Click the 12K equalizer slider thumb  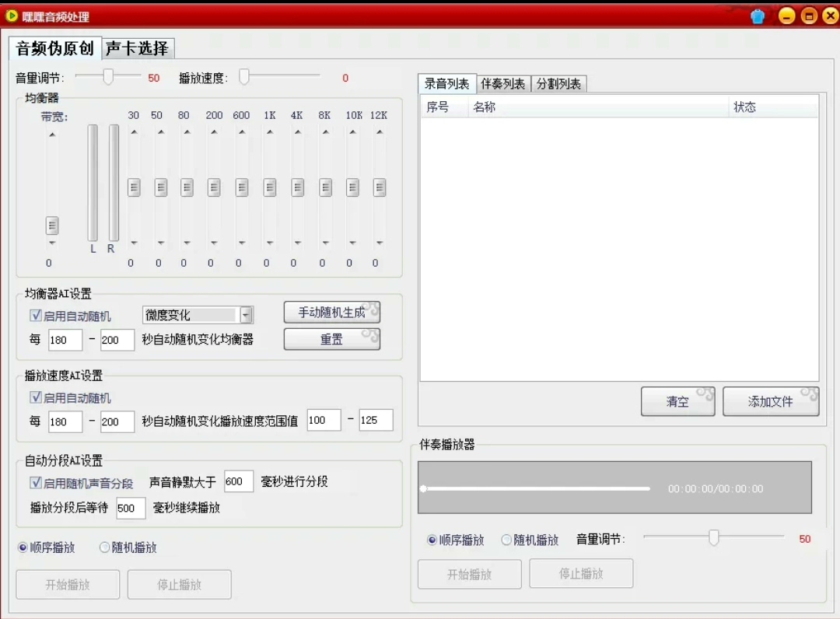(380, 187)
